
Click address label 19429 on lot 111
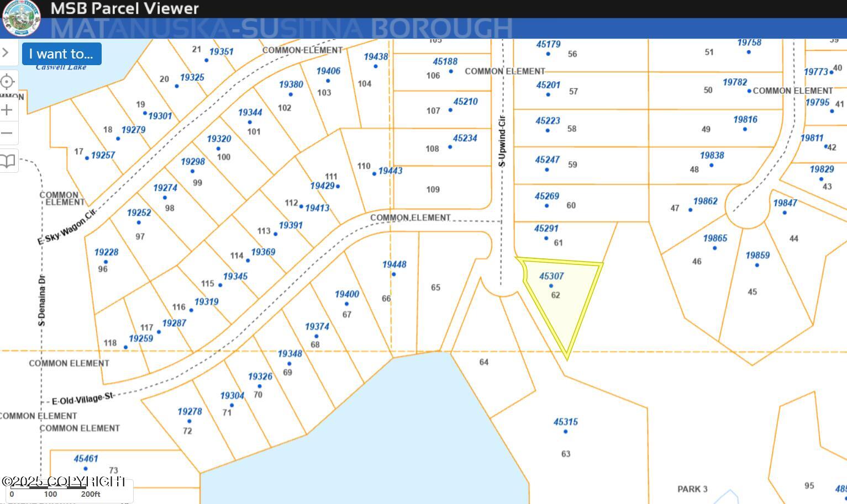coord(322,186)
